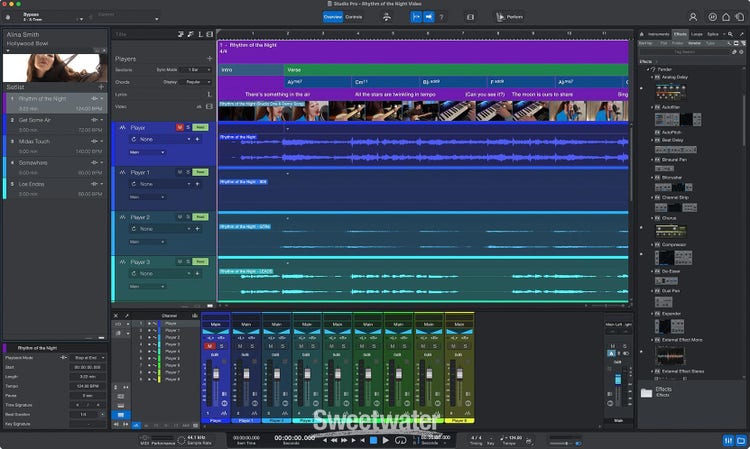
Task: Click the show window icon in toolbar
Action: tap(470, 17)
